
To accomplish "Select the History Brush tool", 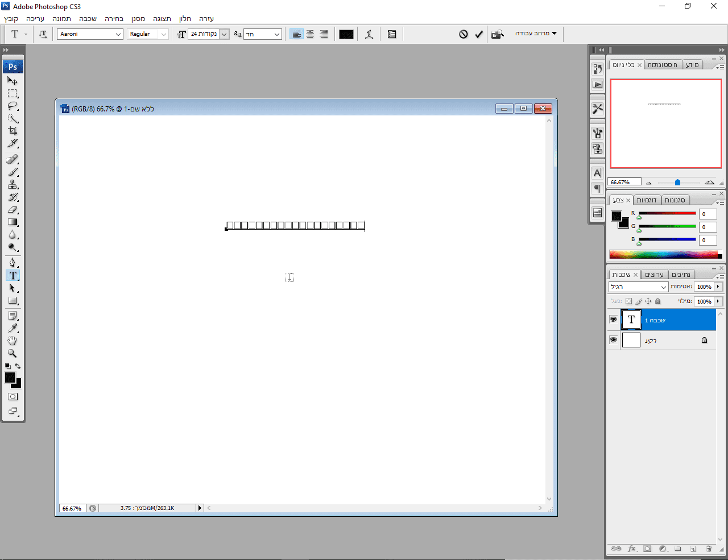I will 13,197.
